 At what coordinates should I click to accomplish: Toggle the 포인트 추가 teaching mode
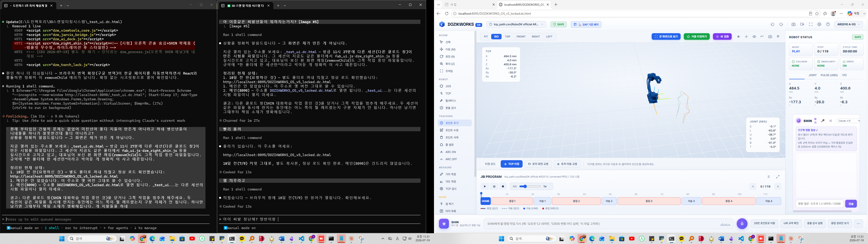click(x=455, y=123)
